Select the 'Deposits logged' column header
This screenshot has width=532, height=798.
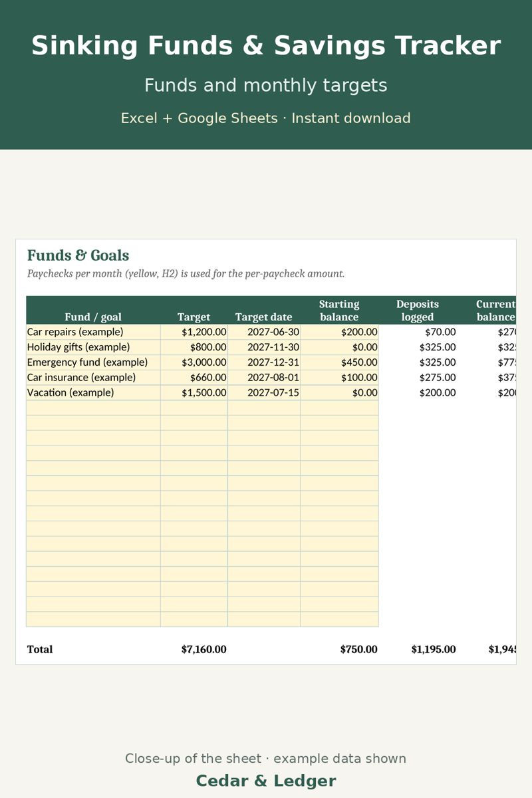coord(418,311)
